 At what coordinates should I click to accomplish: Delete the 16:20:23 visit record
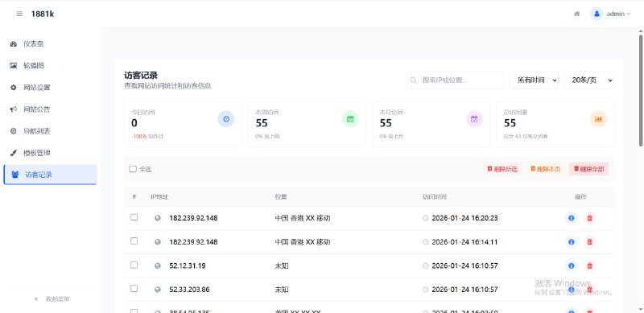(x=590, y=218)
